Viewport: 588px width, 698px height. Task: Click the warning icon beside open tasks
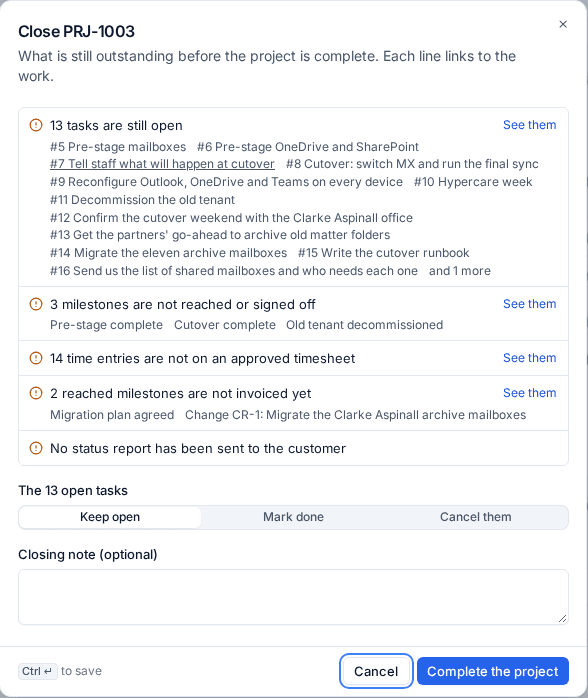click(x=36, y=125)
